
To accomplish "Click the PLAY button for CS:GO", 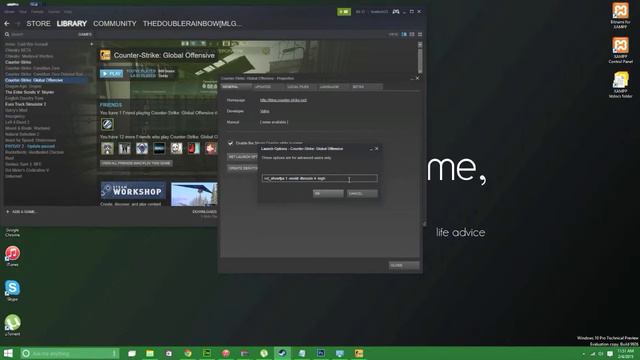I will tap(111, 74).
